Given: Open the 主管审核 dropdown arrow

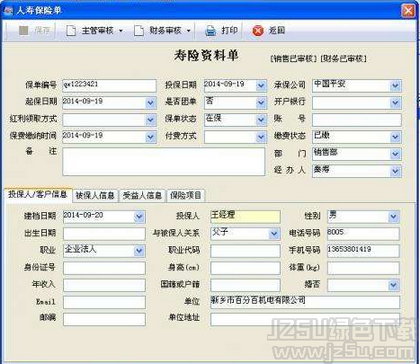Looking at the screenshot, I should point(121,31).
